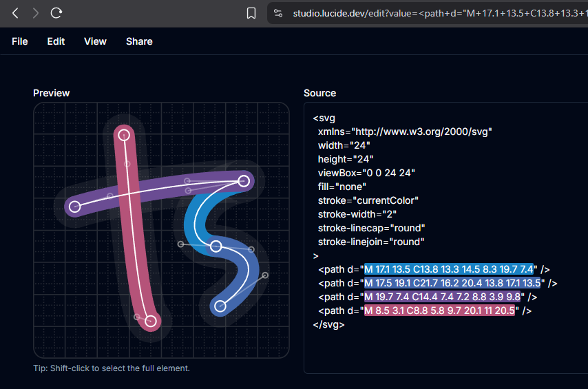Click the top anchor point of the pink stroke
Image resolution: width=588 pixels, height=389 pixels.
tap(124, 135)
